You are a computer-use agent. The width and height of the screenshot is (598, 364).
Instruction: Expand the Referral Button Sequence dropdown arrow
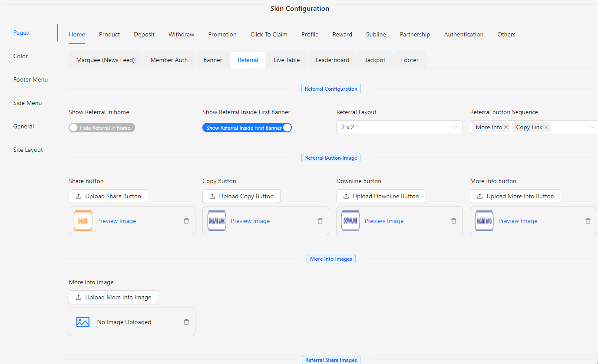coord(592,127)
